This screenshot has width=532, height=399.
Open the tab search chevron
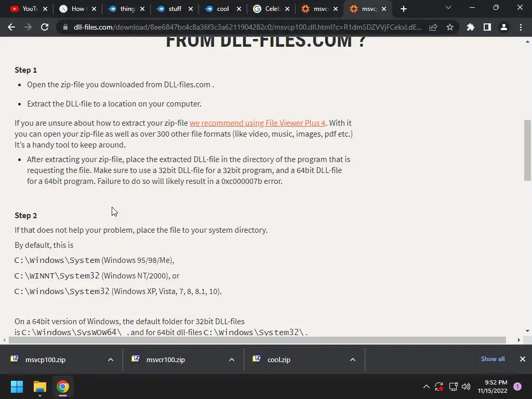[448, 7]
